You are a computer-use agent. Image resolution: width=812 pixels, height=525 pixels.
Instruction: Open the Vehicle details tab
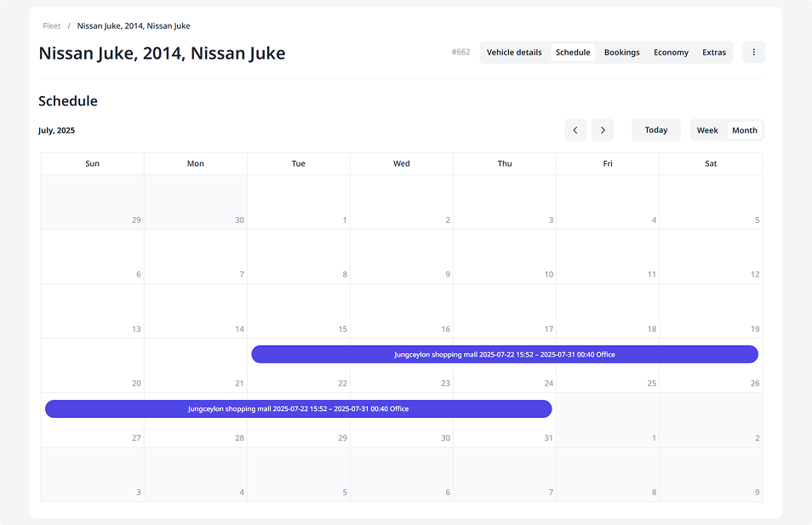click(514, 53)
